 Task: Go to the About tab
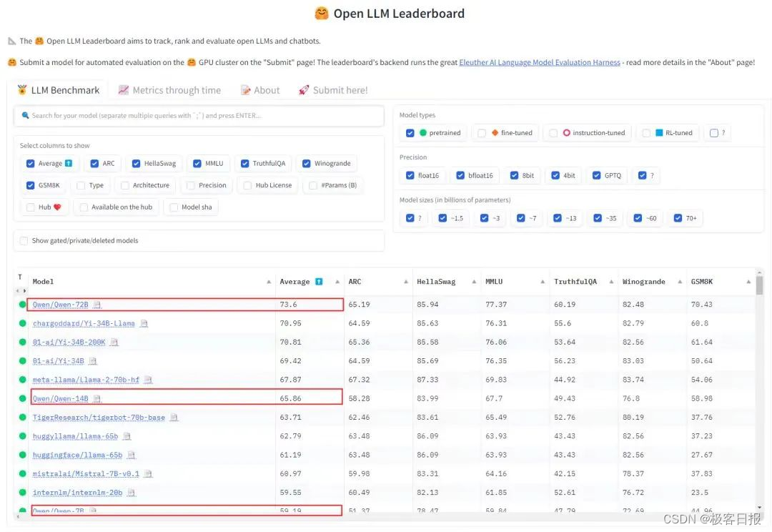pyautogui.click(x=260, y=90)
